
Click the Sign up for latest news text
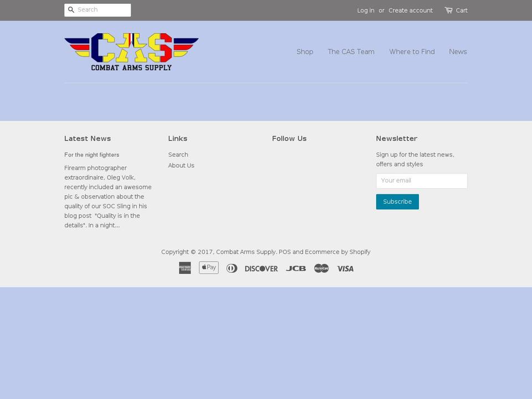click(x=415, y=159)
